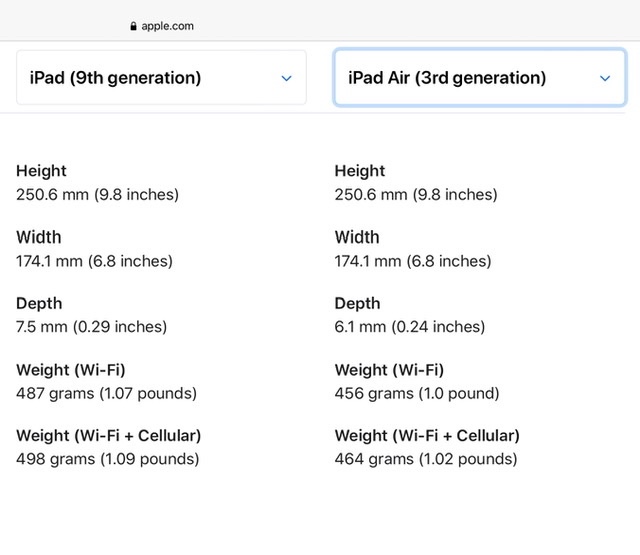Click the 6.1 mm (0.24 inches) depth value
Image resolution: width=640 pixels, height=555 pixels.
click(x=410, y=327)
